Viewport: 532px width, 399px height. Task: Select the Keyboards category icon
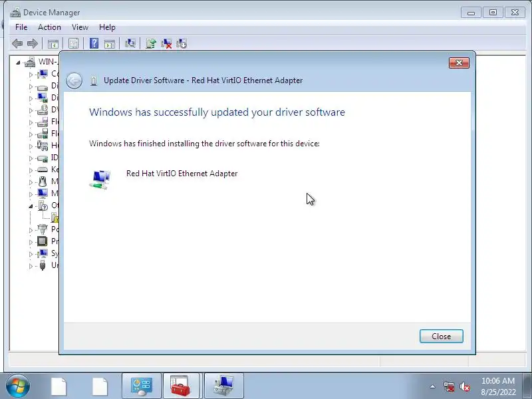43,170
